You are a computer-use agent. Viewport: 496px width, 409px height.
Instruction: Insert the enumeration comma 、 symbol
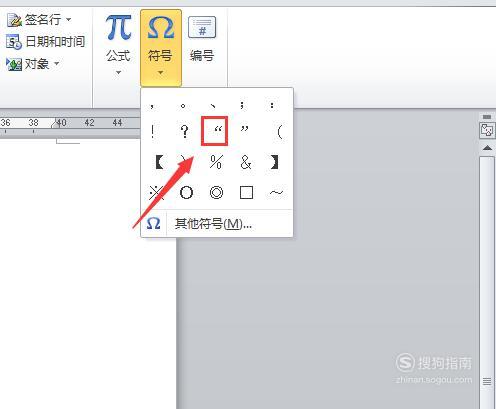tap(213, 106)
